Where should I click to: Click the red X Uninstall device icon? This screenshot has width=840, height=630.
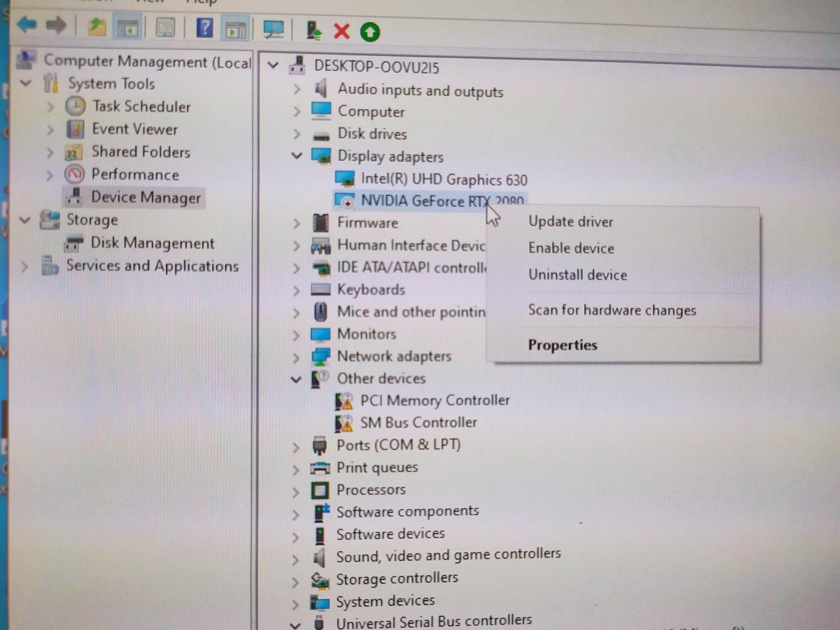[x=342, y=31]
